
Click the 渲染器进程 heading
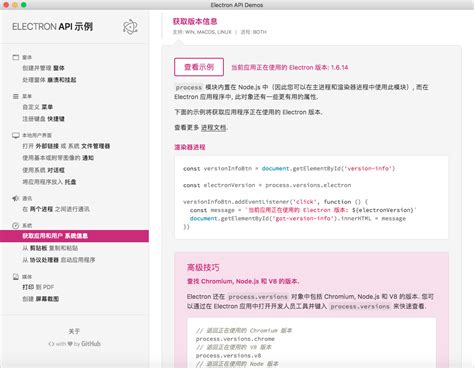click(190, 147)
